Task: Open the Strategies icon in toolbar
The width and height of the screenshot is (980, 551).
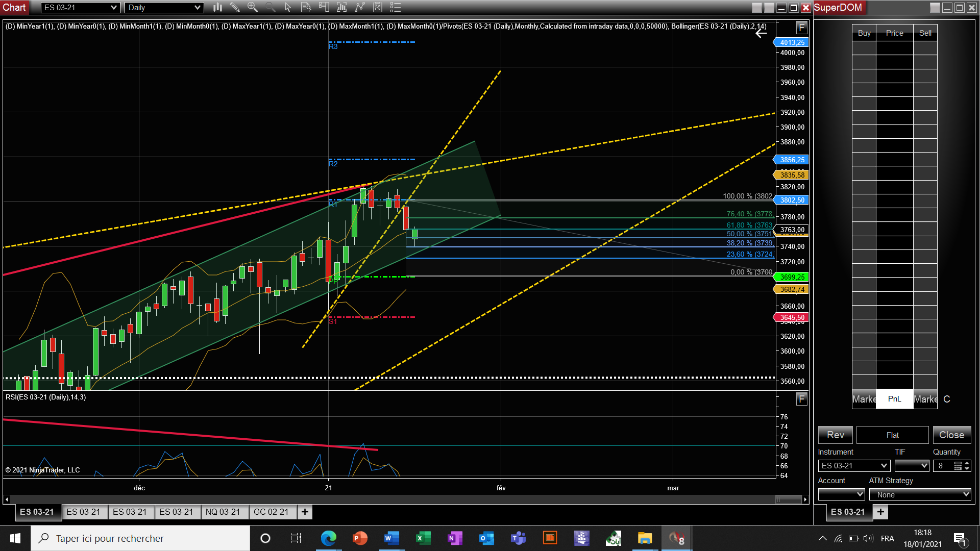Action: pyautogui.click(x=377, y=7)
